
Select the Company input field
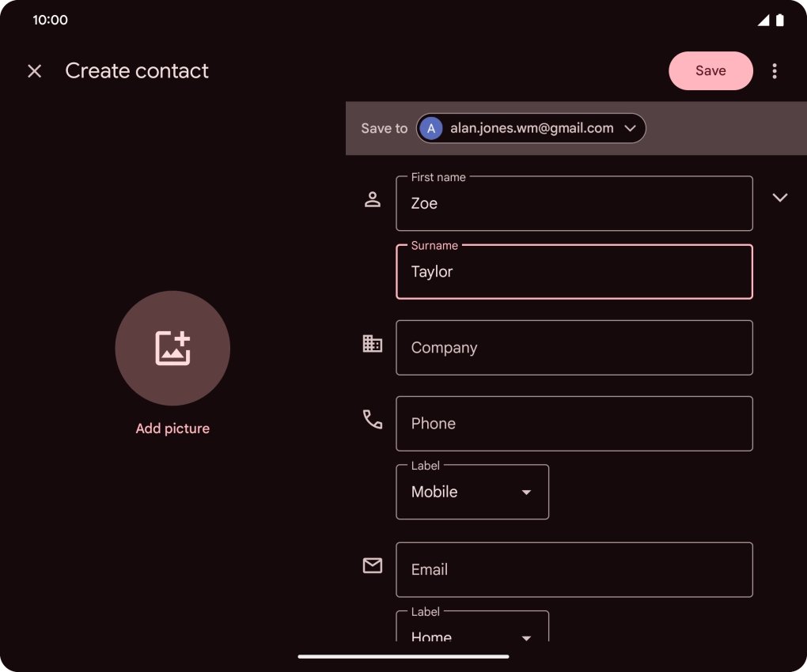(x=574, y=348)
